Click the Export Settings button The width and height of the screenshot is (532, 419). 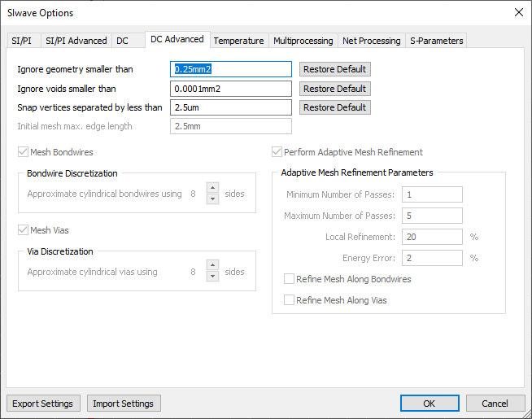(43, 404)
